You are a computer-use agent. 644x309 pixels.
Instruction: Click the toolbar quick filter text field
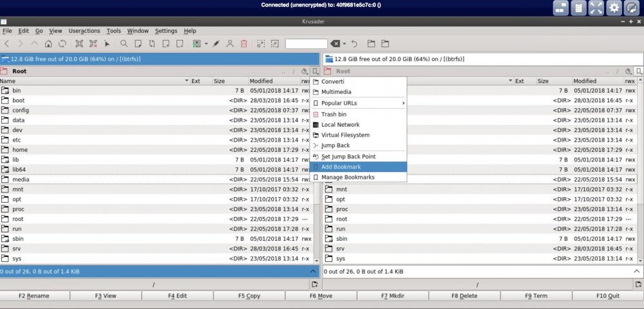tap(307, 44)
